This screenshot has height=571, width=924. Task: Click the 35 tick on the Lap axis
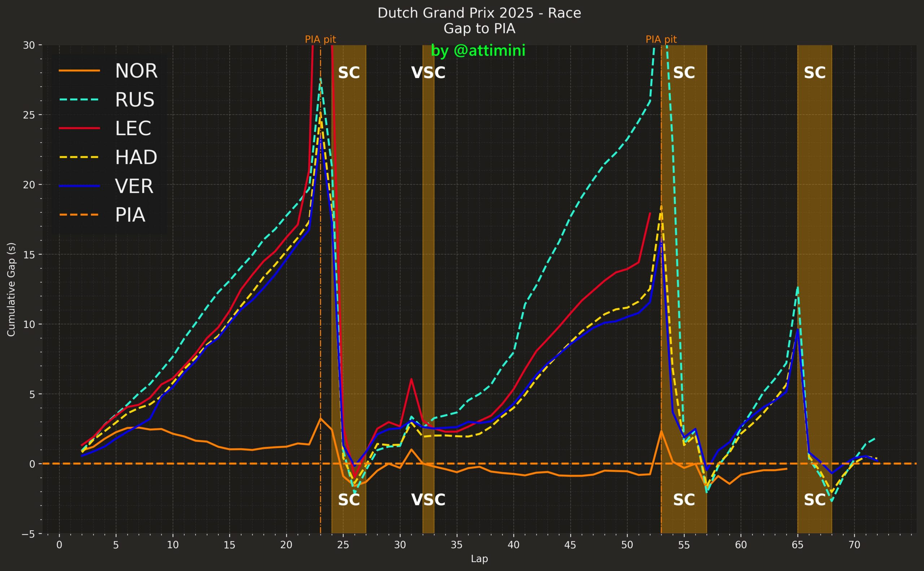pos(457,545)
